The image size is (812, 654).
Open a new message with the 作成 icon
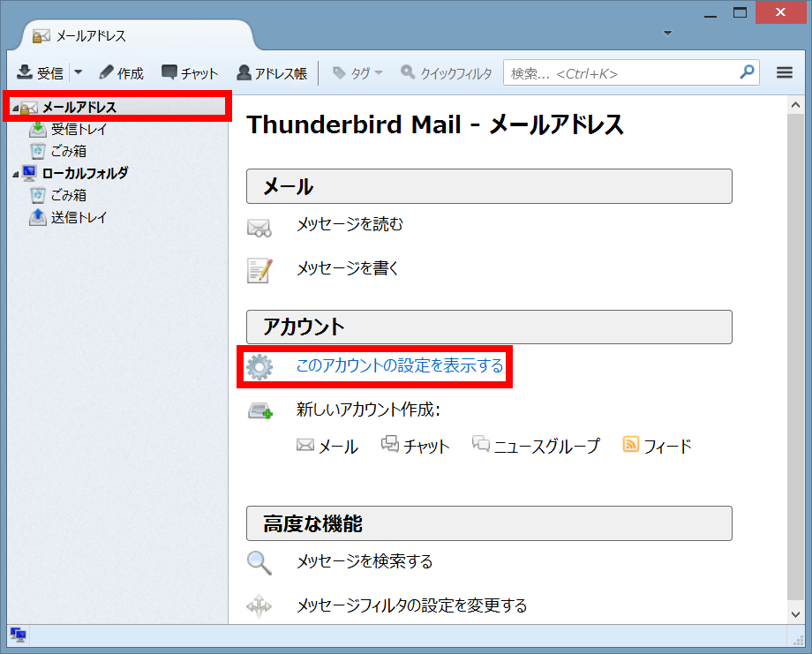(x=121, y=72)
